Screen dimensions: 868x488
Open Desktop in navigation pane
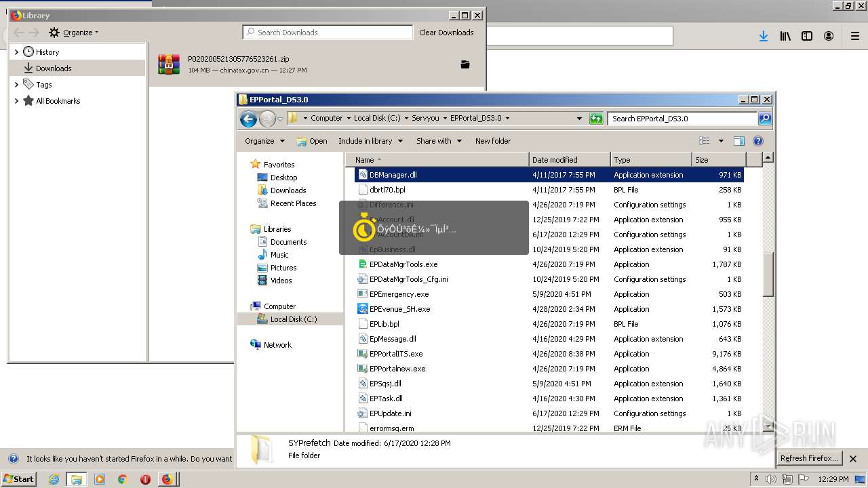point(277,178)
